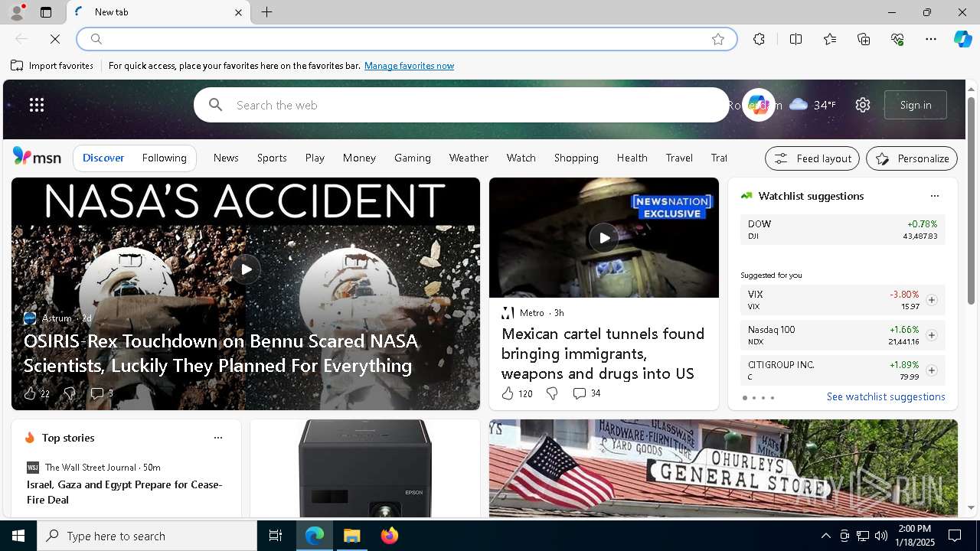Launch Copilot sidebar icon
The image size is (980, 551).
(962, 39)
